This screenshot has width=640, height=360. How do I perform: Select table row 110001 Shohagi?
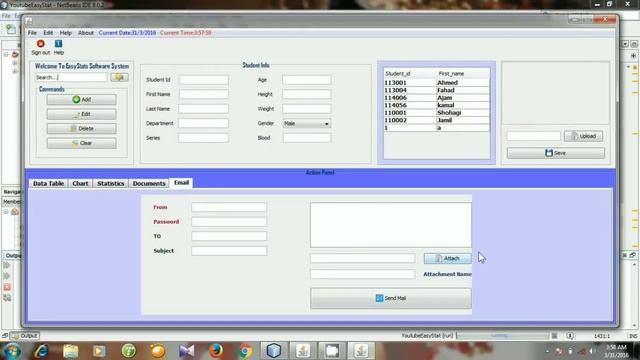coord(436,113)
